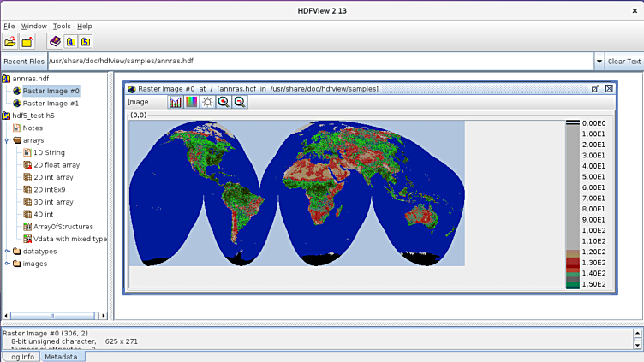644x362 pixels.
Task: Expand the datatypes group
Action: (x=7, y=252)
